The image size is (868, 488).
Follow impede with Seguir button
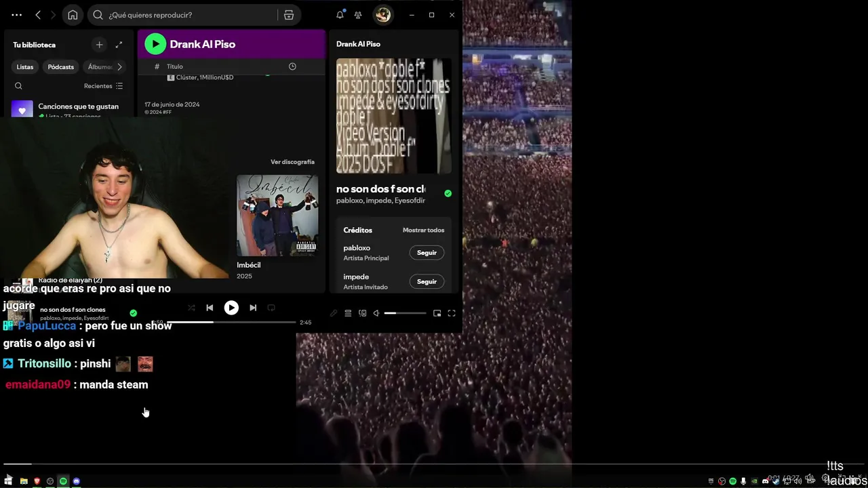point(427,281)
